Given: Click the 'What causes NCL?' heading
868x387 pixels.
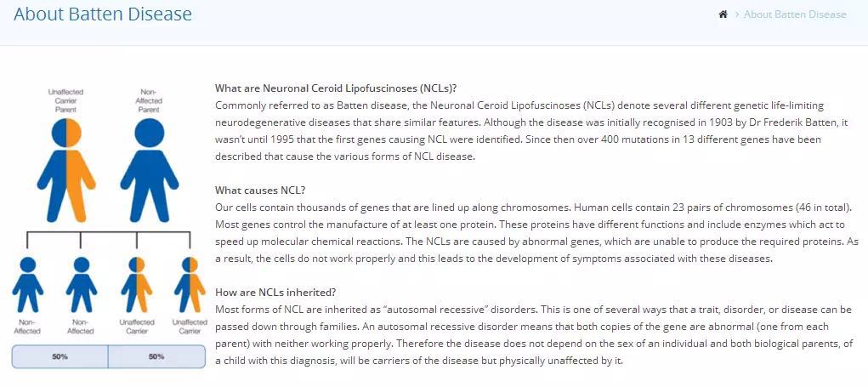Looking at the screenshot, I should 260,191.
